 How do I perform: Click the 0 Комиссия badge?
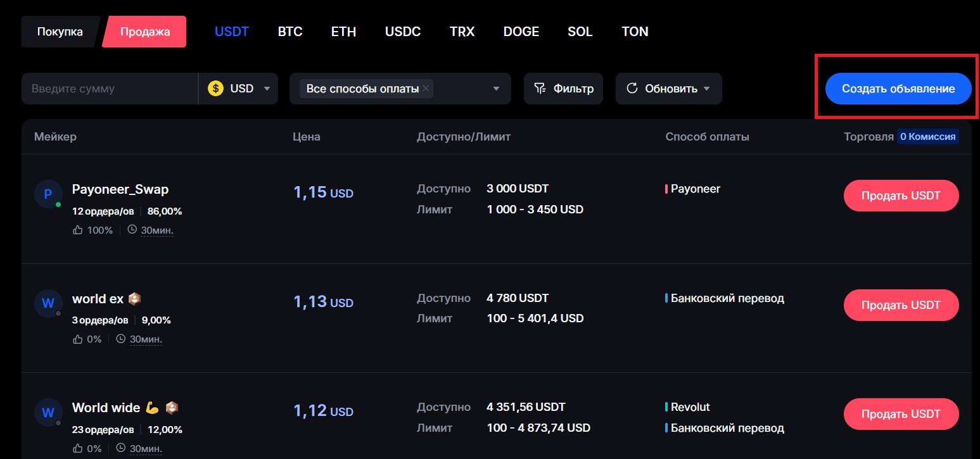click(x=927, y=137)
